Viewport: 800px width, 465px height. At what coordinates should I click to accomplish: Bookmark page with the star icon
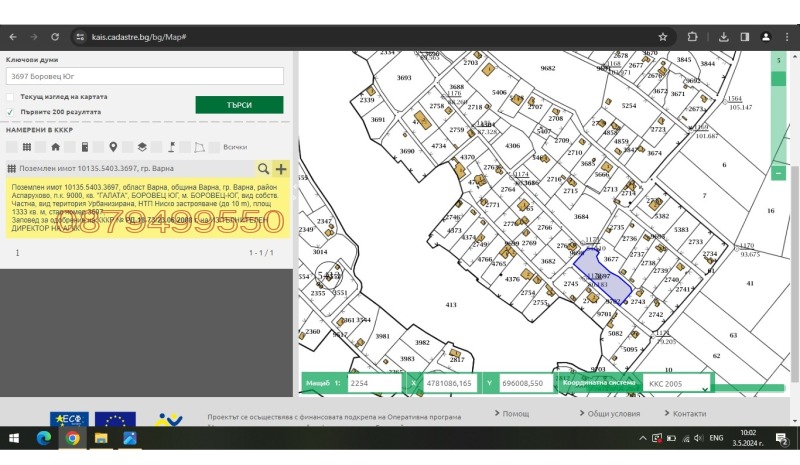[x=662, y=37]
